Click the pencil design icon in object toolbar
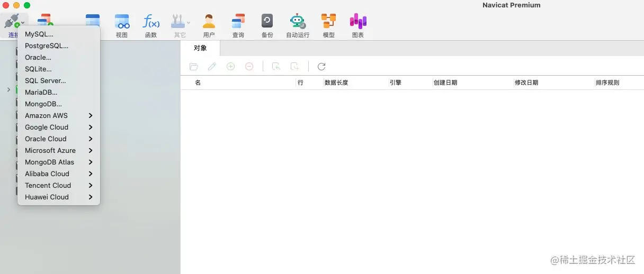This screenshot has height=274, width=644. tap(212, 67)
